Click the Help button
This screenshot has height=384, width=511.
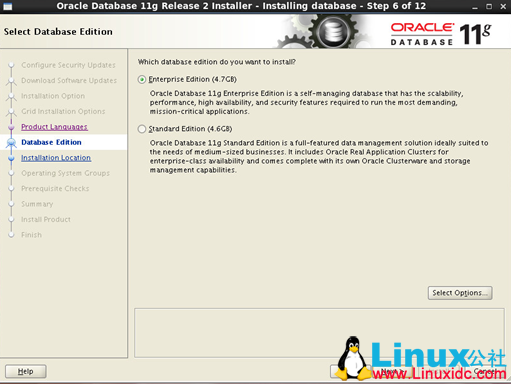26,371
